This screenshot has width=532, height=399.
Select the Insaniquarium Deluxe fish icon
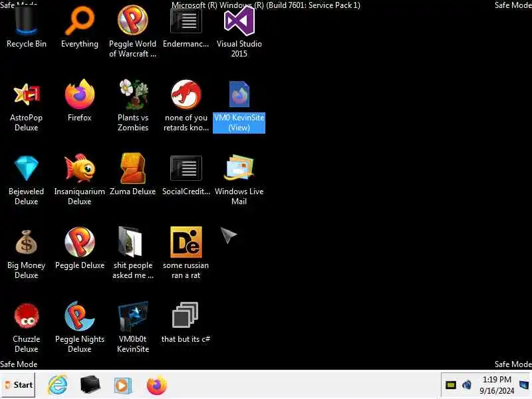(80, 168)
